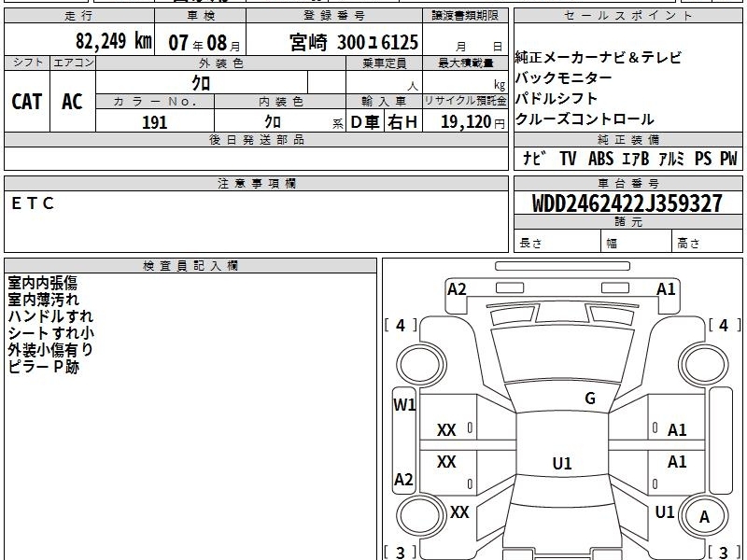The image size is (747, 560).
Task: Click the 車台番号 header
Action: (x=627, y=183)
